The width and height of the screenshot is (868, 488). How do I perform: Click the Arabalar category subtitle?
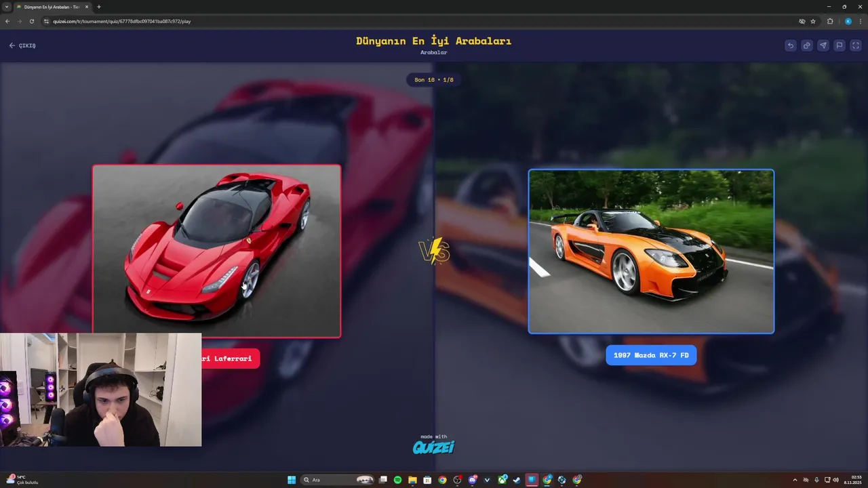click(434, 53)
